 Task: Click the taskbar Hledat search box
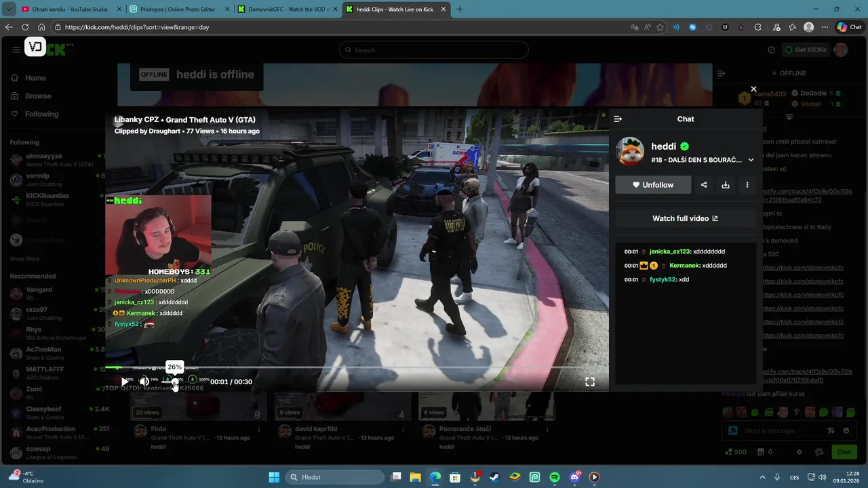(x=334, y=477)
